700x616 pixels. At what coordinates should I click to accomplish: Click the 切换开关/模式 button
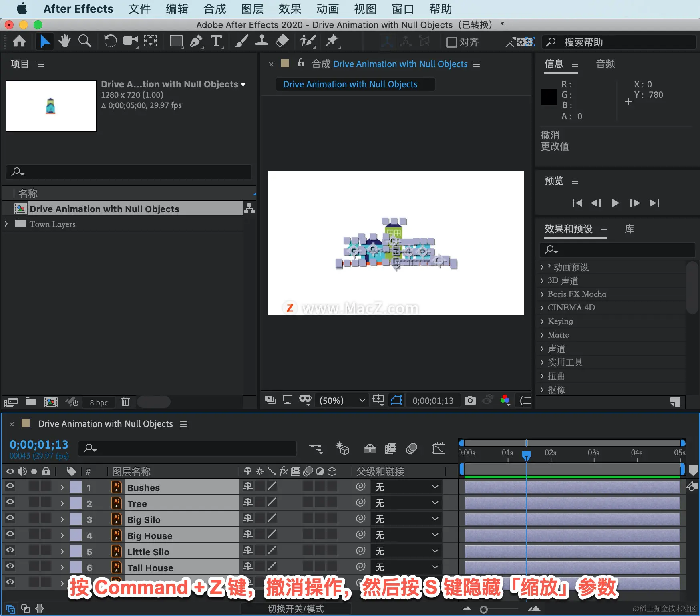point(296,609)
